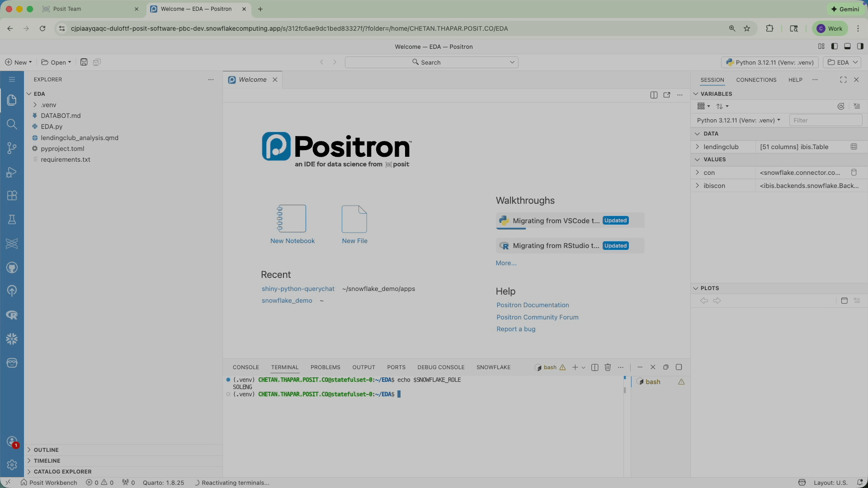Open the Extensions sidebar icon
The image size is (868, 488).
12,196
